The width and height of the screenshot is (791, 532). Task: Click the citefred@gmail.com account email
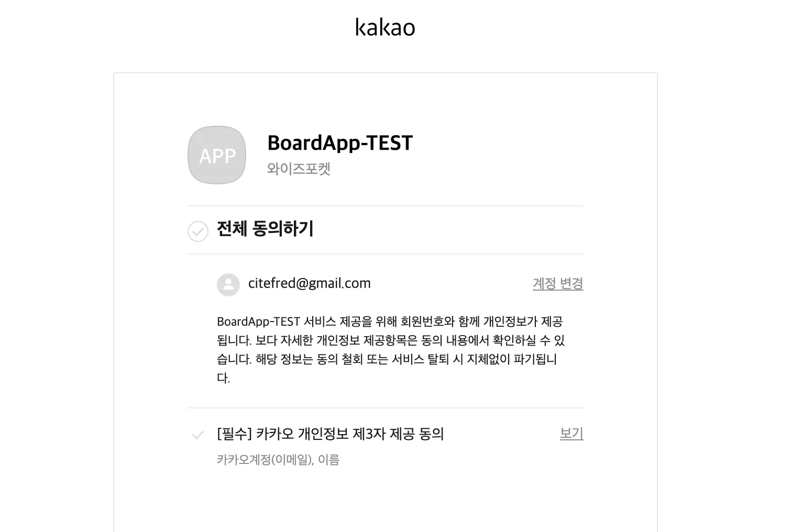pyautogui.click(x=309, y=283)
